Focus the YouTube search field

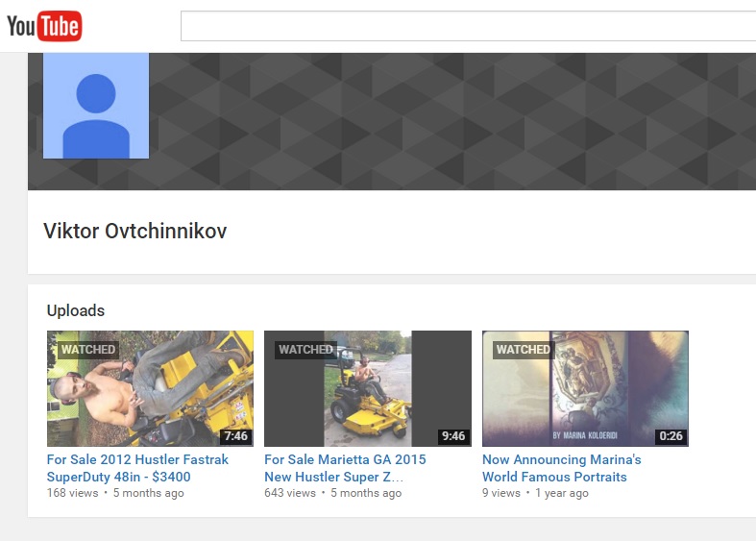[468, 26]
